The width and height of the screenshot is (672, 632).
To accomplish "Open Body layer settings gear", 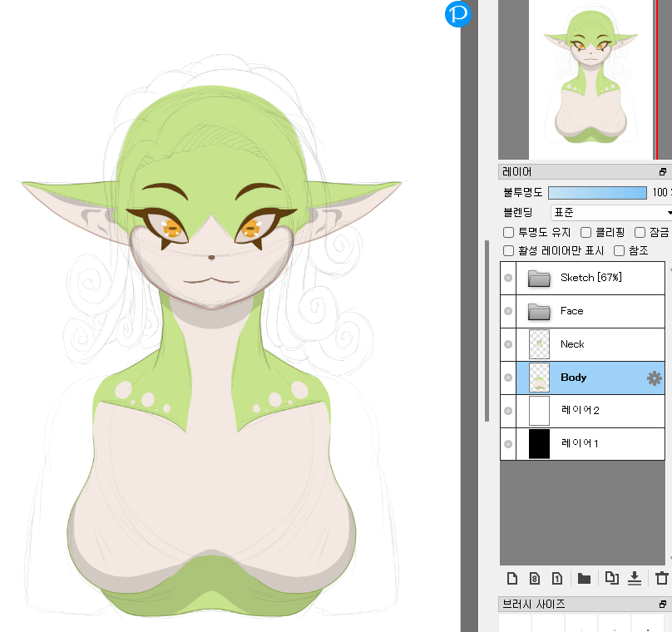I will [655, 378].
